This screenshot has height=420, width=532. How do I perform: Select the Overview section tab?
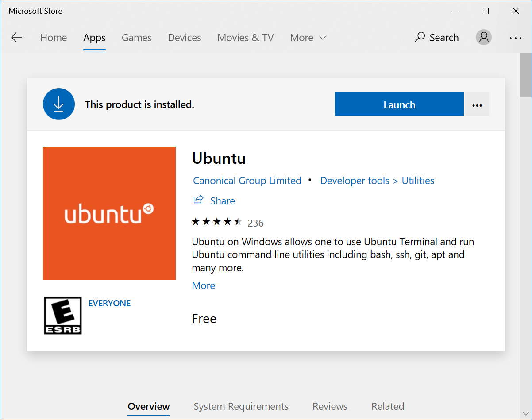(x=149, y=406)
